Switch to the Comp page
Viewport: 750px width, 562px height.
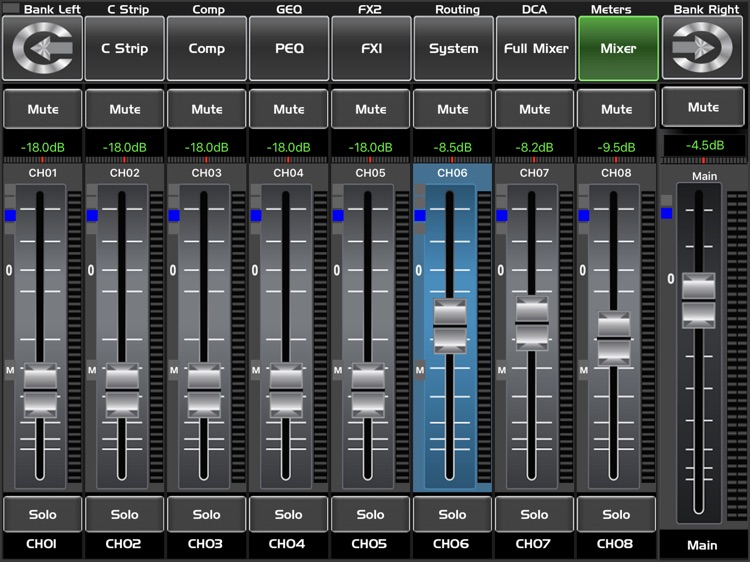pos(207,48)
